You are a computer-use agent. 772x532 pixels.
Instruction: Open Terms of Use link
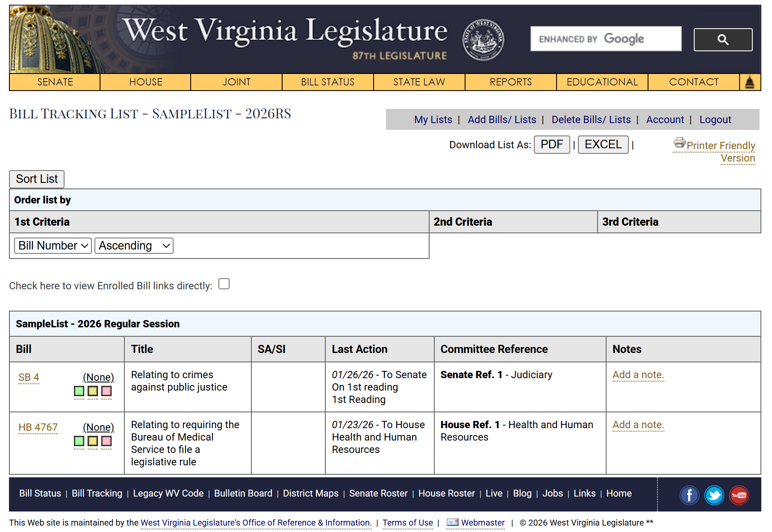[408, 523]
